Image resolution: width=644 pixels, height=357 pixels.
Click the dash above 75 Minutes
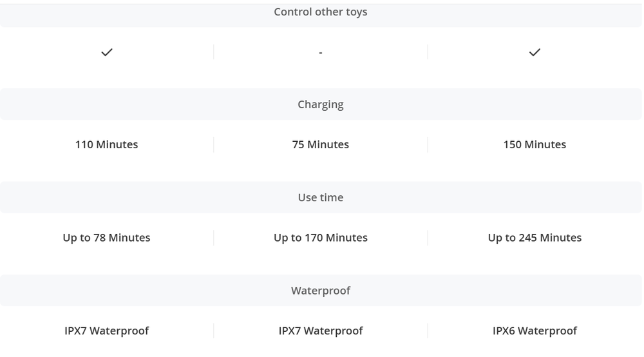pyautogui.click(x=321, y=53)
